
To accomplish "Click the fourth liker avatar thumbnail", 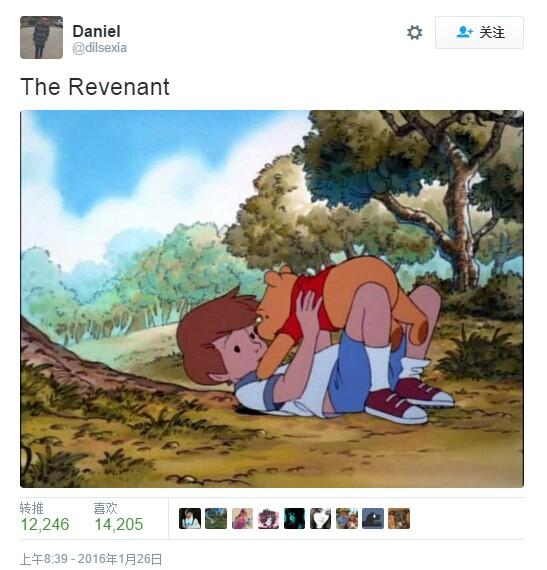I will (x=268, y=518).
